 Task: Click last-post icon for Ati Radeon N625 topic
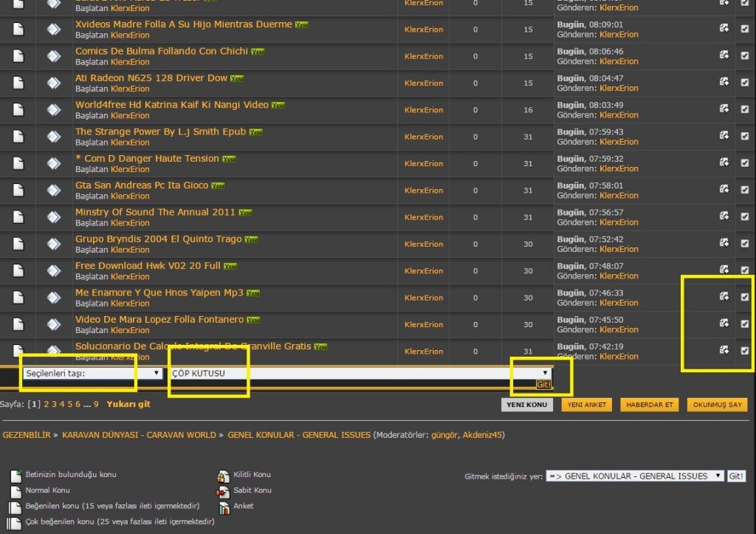(724, 82)
